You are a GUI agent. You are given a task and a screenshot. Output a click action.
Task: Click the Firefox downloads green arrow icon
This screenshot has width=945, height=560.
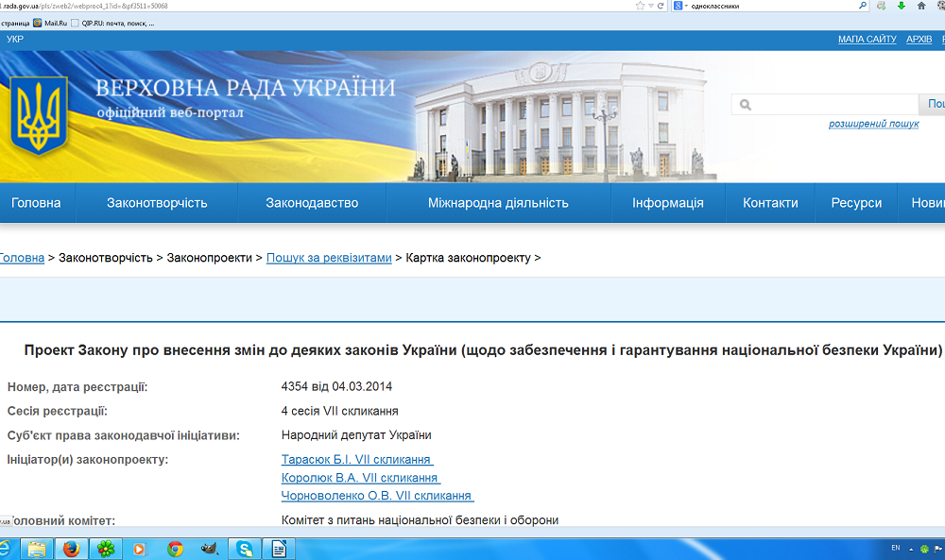[901, 6]
